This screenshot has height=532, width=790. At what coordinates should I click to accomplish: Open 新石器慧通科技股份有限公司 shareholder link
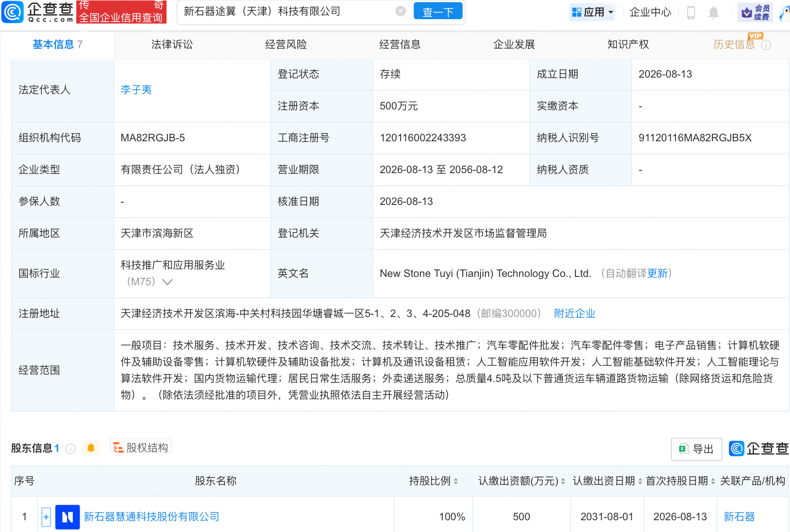pyautogui.click(x=151, y=517)
